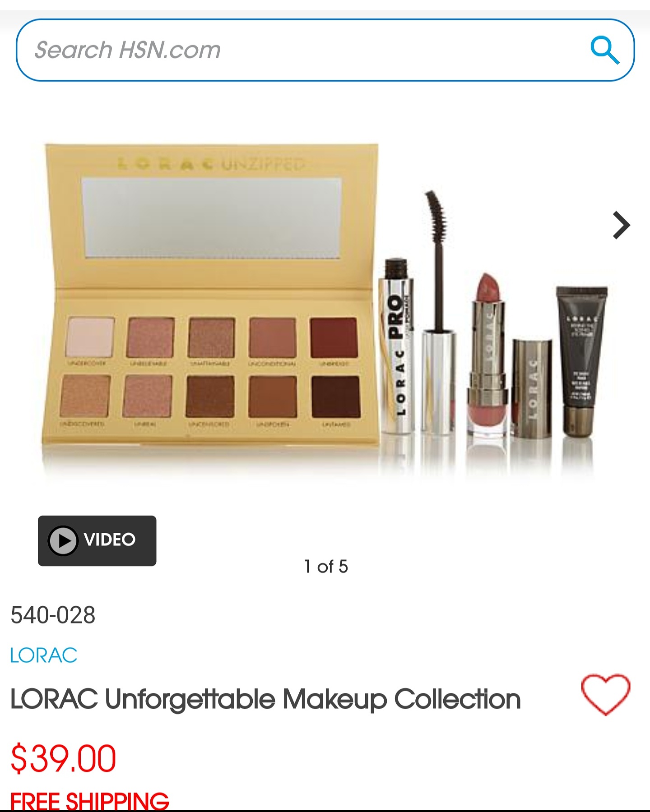Click the palette mirror in product photo

pyautogui.click(x=212, y=218)
